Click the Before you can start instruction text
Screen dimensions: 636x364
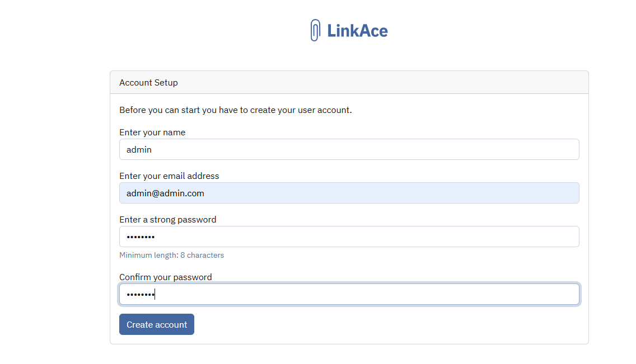(x=236, y=110)
